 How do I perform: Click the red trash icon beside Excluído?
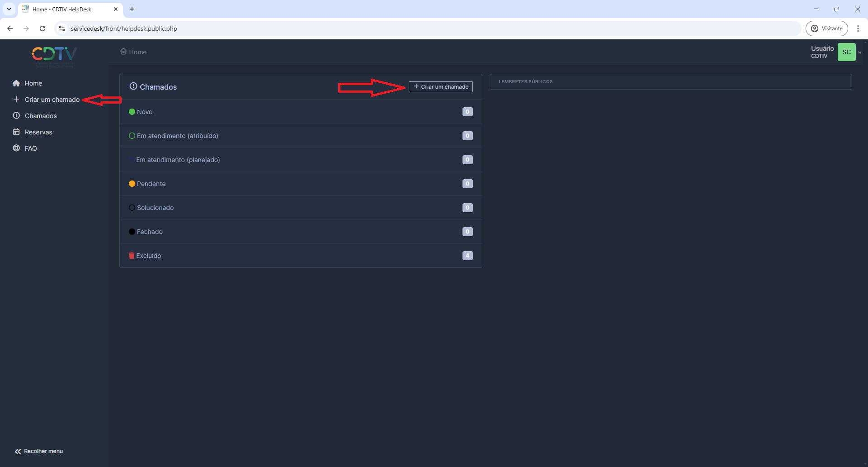(x=132, y=256)
